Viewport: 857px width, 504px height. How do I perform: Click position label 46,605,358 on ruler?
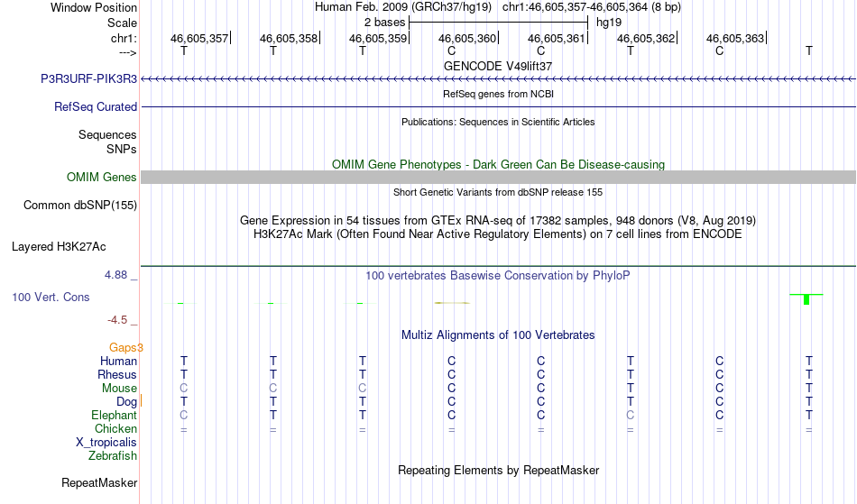(x=288, y=38)
